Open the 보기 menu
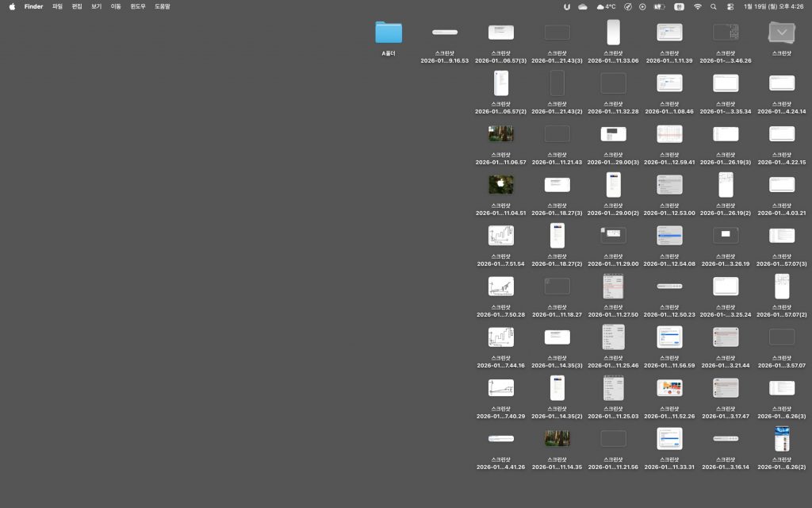This screenshot has width=812, height=508. (96, 6)
